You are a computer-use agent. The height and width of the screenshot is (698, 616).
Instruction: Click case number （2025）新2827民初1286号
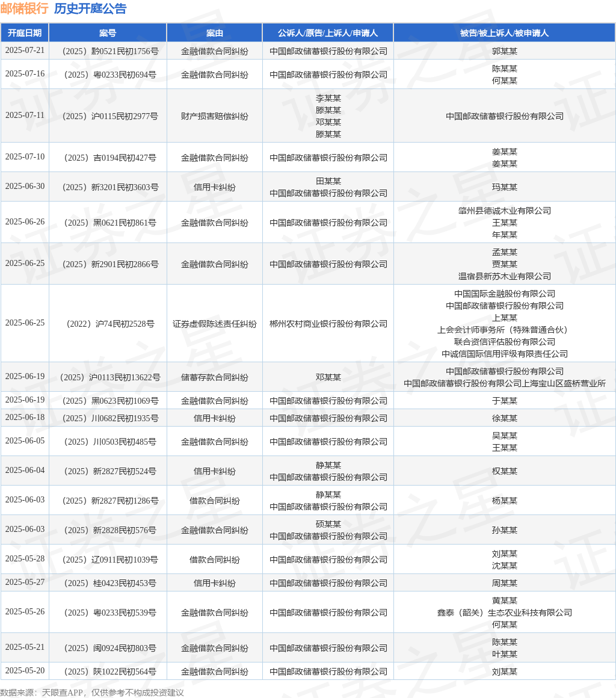110,501
